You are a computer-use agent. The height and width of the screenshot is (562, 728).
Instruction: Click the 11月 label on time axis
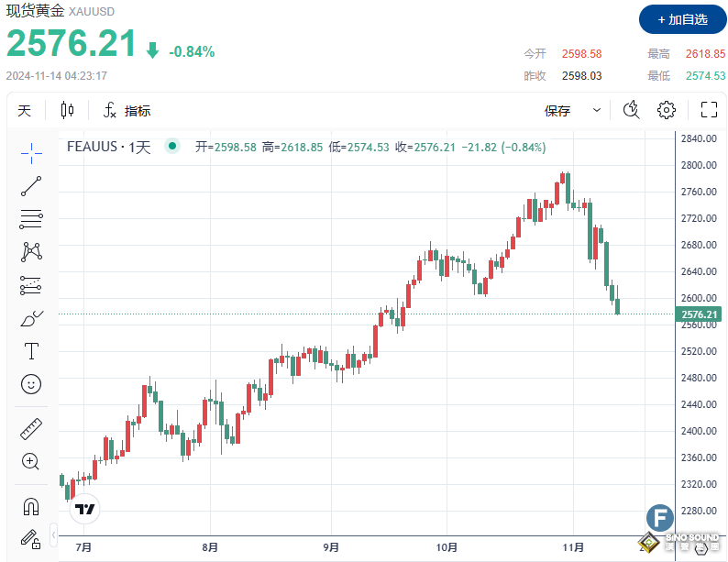573,547
